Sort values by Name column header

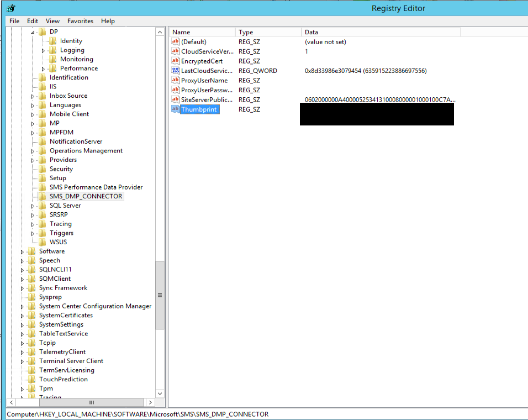[202, 32]
